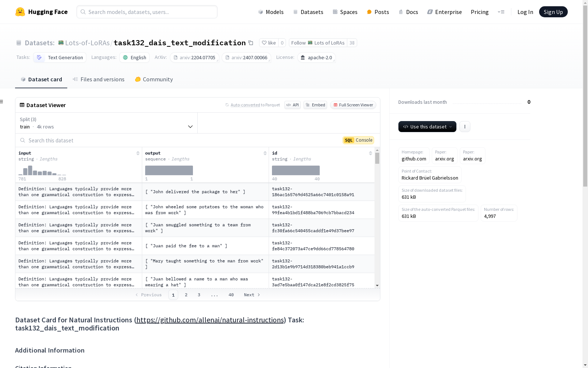Image resolution: width=588 pixels, height=368 pixels.
Task: Click the Hugging Face logo emoji
Action: click(x=20, y=12)
